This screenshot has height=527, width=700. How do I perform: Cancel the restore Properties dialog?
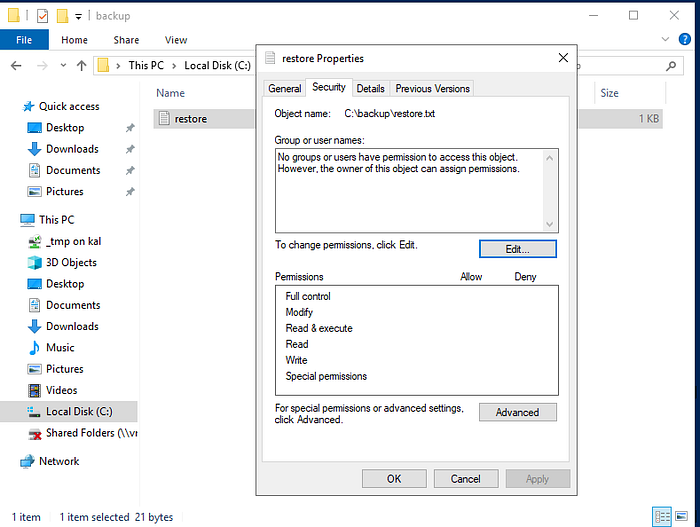(466, 479)
